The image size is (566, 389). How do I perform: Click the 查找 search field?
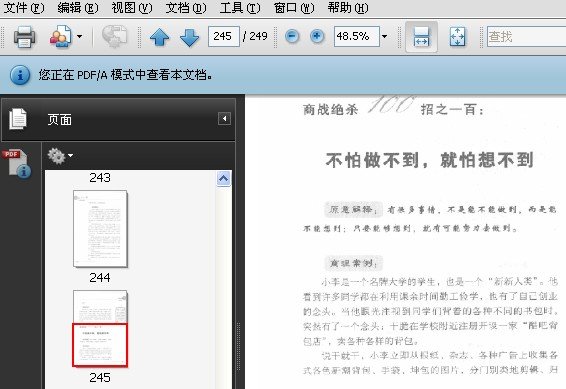click(x=526, y=36)
